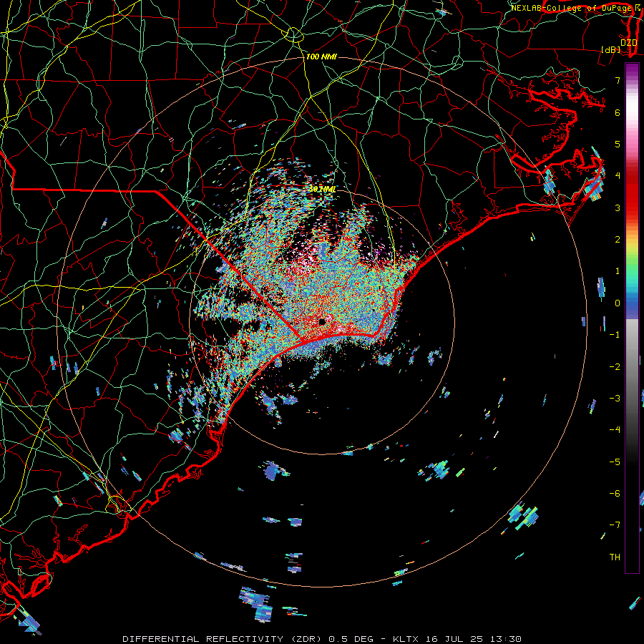Click the [dB] units label
The width and height of the screenshot is (644, 644).
pyautogui.click(x=610, y=49)
